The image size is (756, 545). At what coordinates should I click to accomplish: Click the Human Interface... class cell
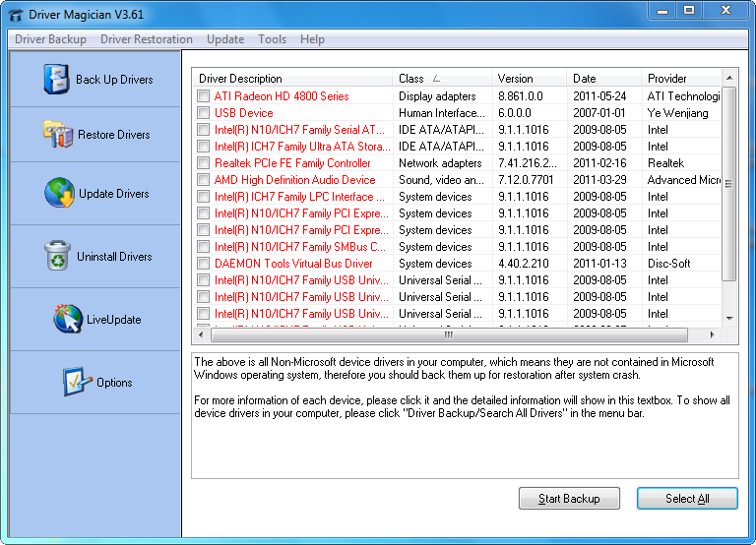tap(442, 113)
